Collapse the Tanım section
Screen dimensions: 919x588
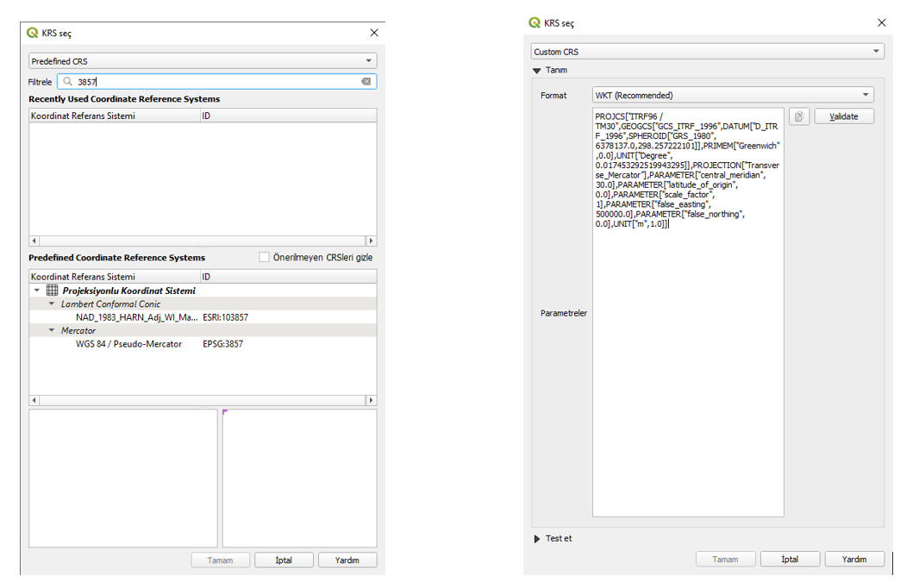(536, 71)
